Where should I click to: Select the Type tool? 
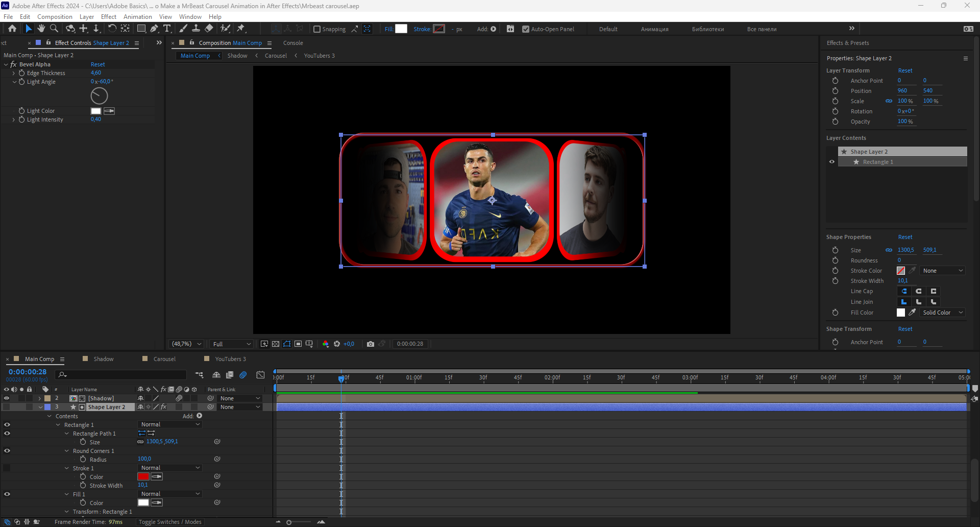[167, 29]
